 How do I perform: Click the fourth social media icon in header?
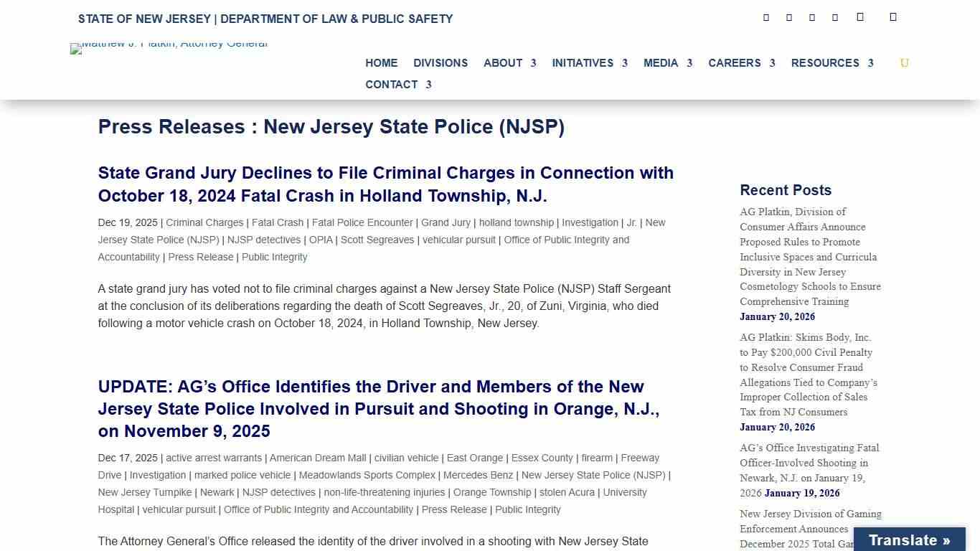coord(834,17)
